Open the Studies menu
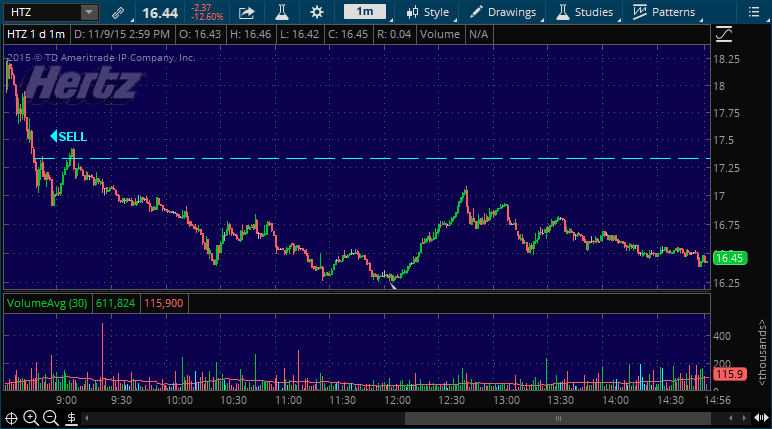Image resolution: width=772 pixels, height=429 pixels. (x=584, y=12)
